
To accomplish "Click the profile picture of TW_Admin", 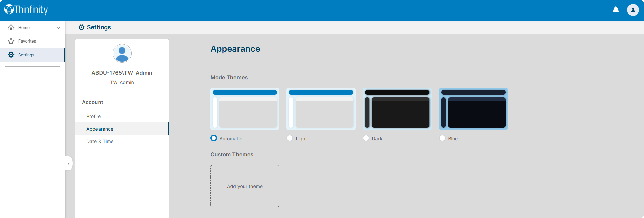I will [x=122, y=53].
